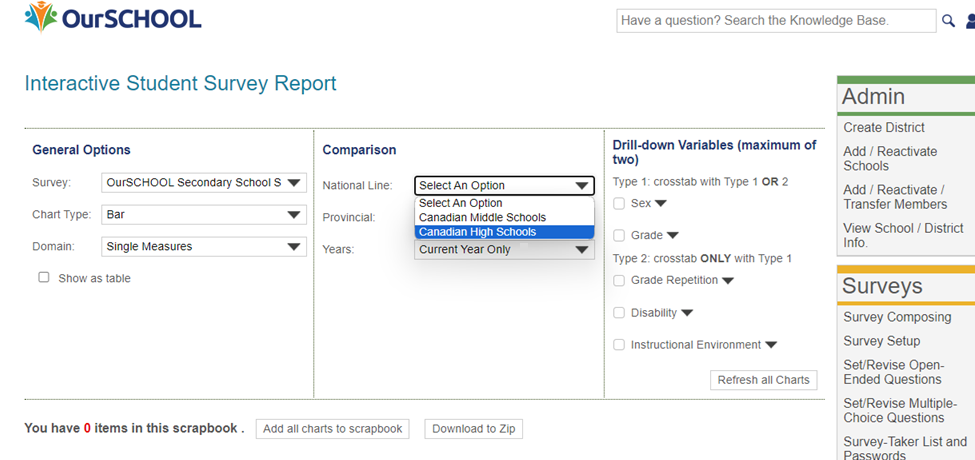Click Interactive Student Survey Report title

point(180,83)
